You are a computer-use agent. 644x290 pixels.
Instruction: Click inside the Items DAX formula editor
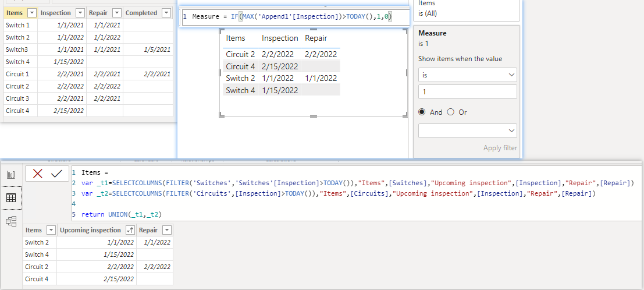[x=355, y=193]
